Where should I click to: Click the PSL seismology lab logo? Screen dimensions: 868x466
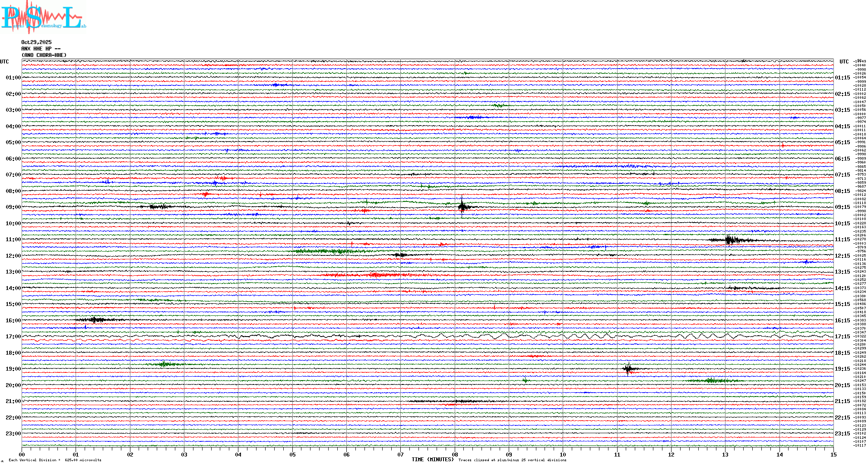tap(43, 17)
